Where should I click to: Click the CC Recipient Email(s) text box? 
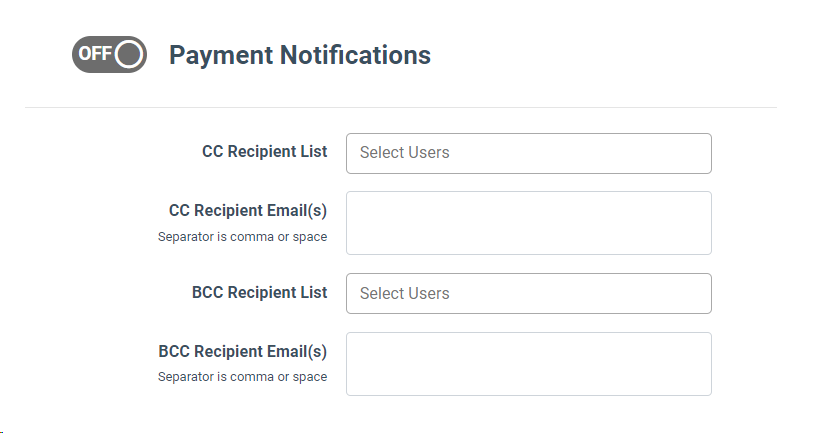click(x=528, y=223)
